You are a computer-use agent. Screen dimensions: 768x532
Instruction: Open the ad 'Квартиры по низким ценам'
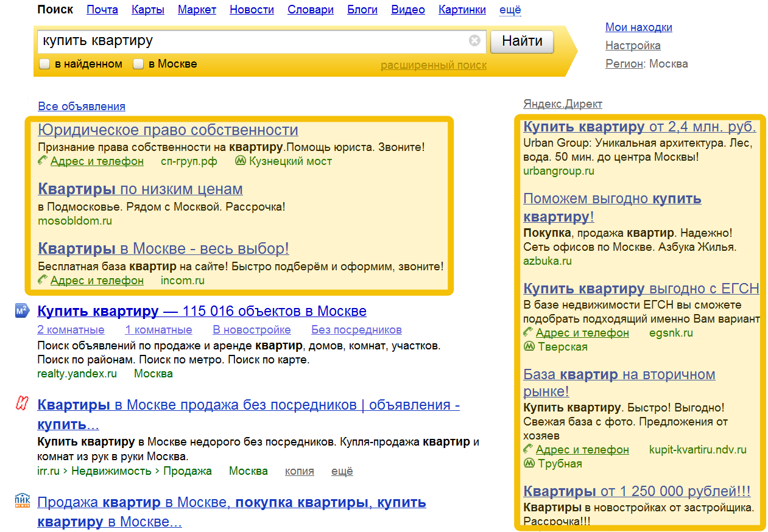(140, 189)
